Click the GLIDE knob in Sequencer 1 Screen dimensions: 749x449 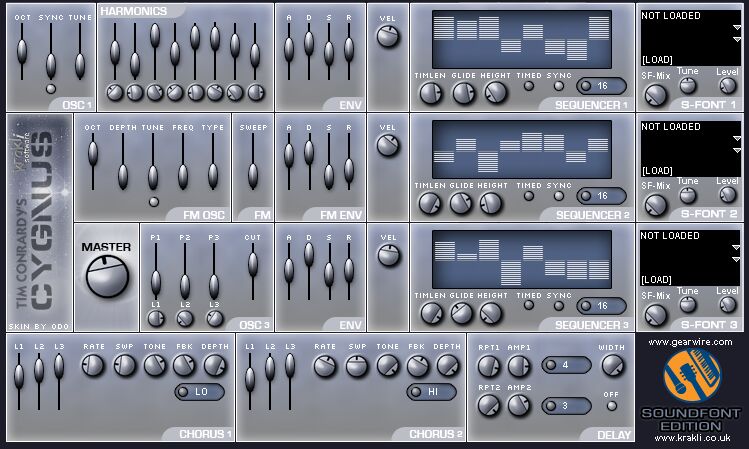(463, 93)
